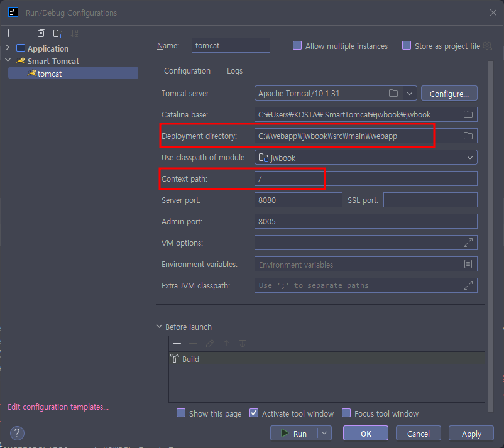This screenshot has width=504, height=448.
Task: Confirm with the OK button
Action: coord(366,433)
